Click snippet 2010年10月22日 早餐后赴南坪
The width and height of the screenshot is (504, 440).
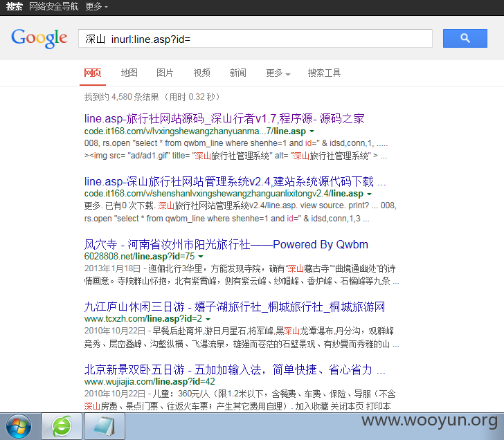pos(242,338)
